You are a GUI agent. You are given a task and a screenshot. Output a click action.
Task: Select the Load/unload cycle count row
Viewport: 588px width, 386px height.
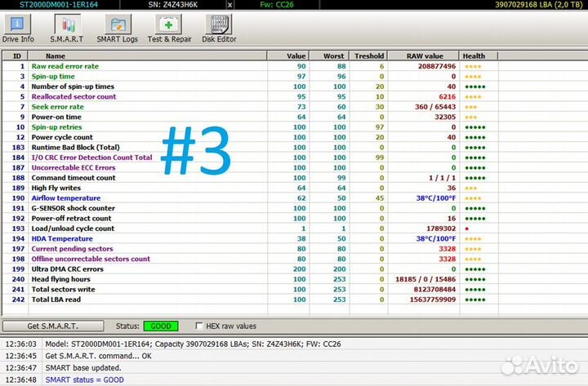click(x=73, y=228)
